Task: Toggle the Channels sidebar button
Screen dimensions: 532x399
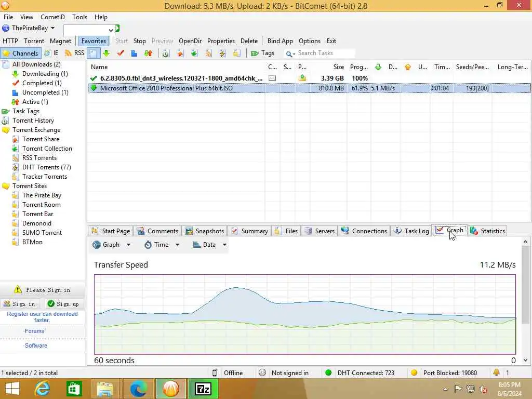Action: [x=21, y=54]
